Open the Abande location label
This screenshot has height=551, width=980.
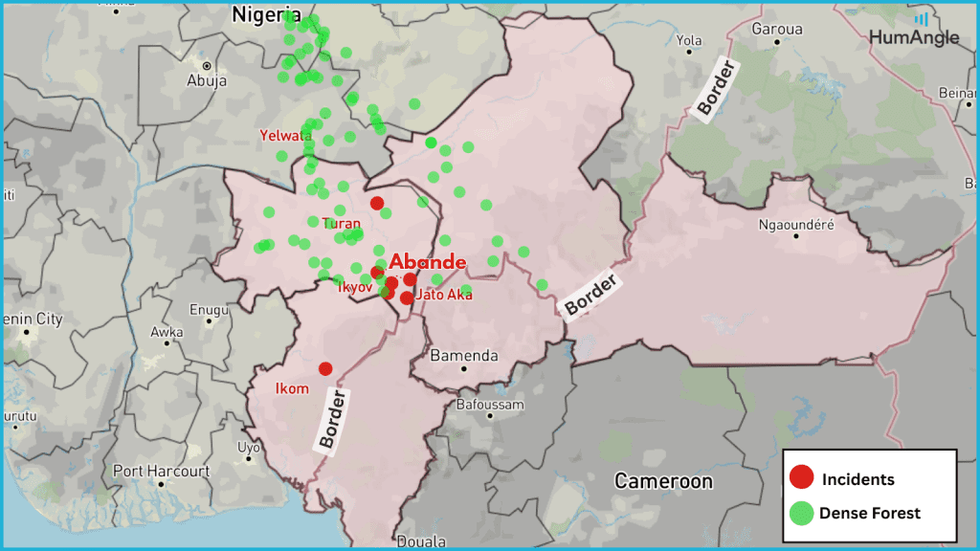[x=429, y=261]
